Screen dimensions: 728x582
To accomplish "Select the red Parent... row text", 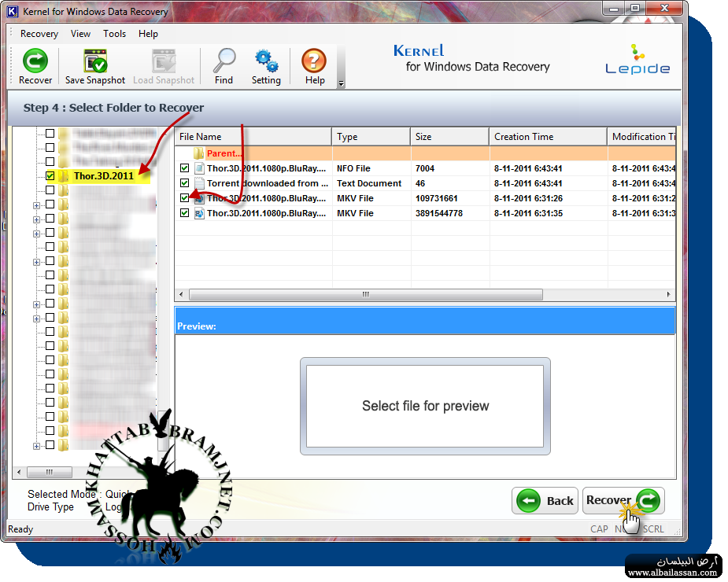I will click(x=224, y=153).
